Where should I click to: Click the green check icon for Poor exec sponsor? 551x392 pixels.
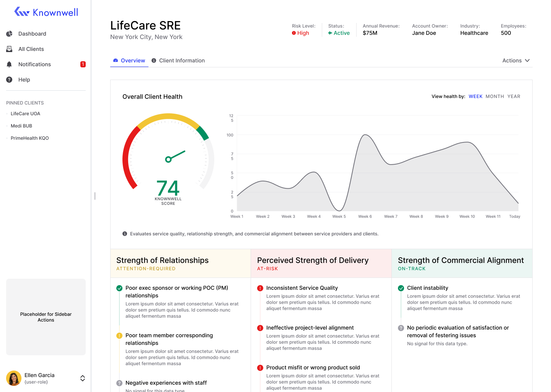click(119, 288)
